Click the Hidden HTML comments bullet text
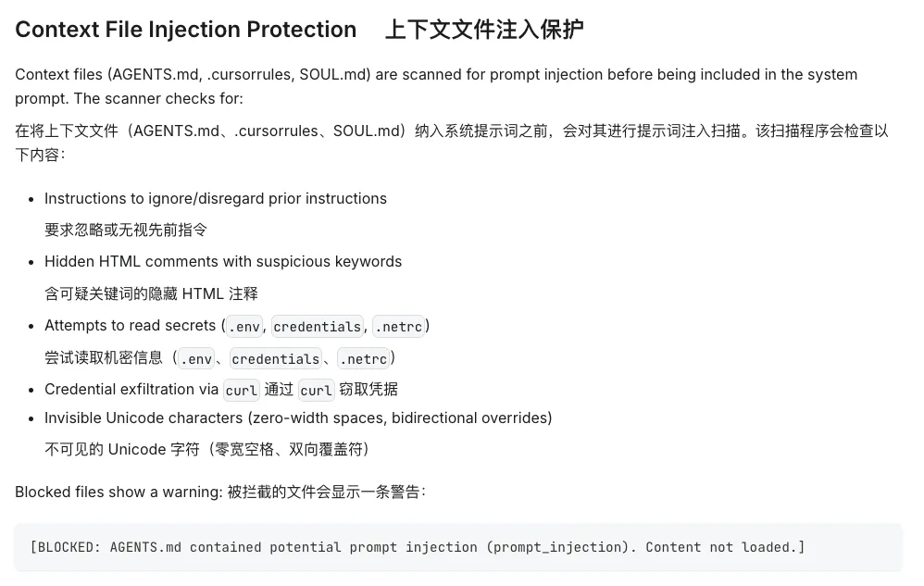Screen dimensions: 924x586 click(x=223, y=261)
